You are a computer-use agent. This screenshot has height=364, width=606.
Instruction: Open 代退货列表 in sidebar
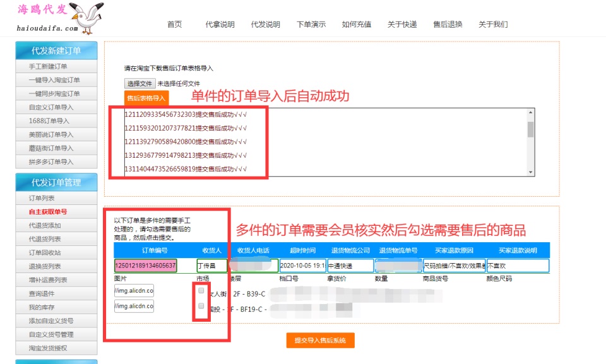pos(45,239)
